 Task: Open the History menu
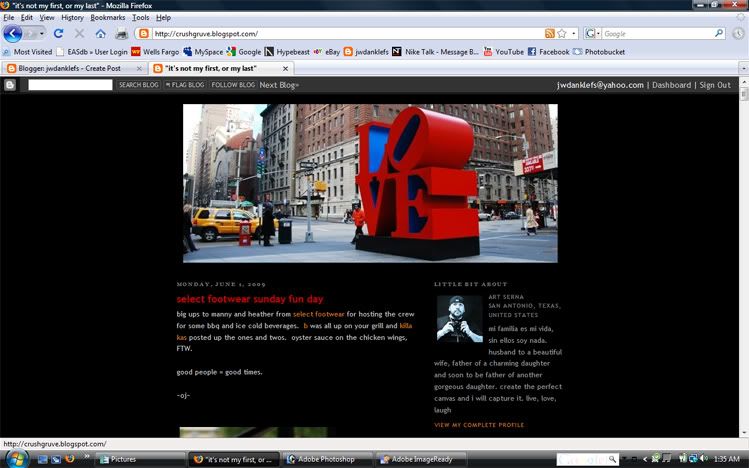pos(72,17)
